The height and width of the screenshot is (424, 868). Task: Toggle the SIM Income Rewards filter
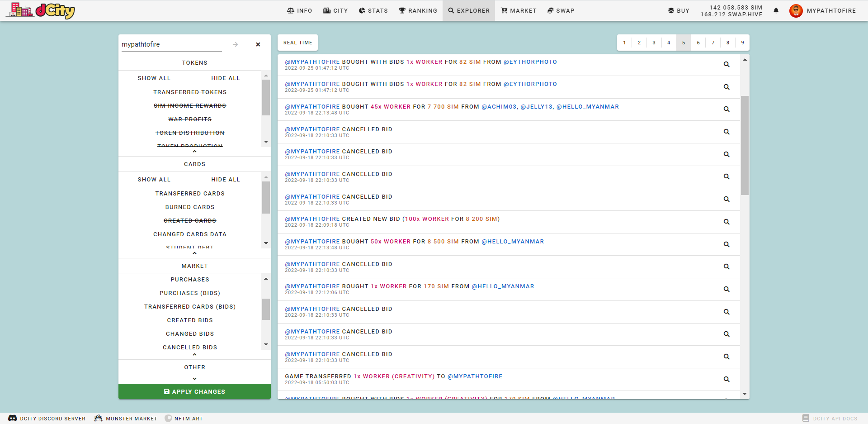pyautogui.click(x=190, y=105)
